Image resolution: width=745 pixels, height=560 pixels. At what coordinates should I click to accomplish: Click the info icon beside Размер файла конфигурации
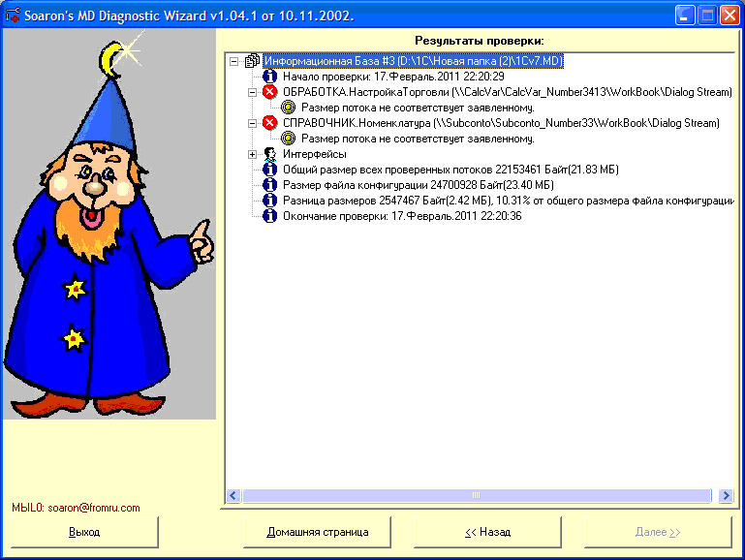[x=270, y=185]
